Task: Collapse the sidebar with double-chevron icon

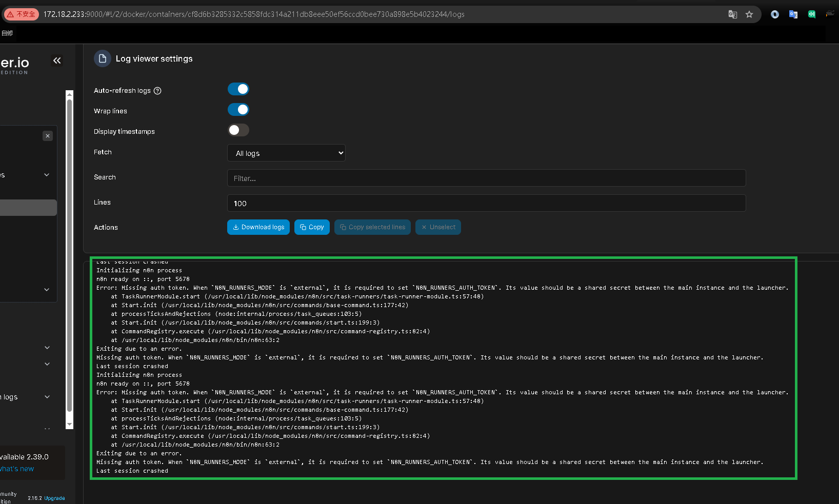Action: point(57,61)
